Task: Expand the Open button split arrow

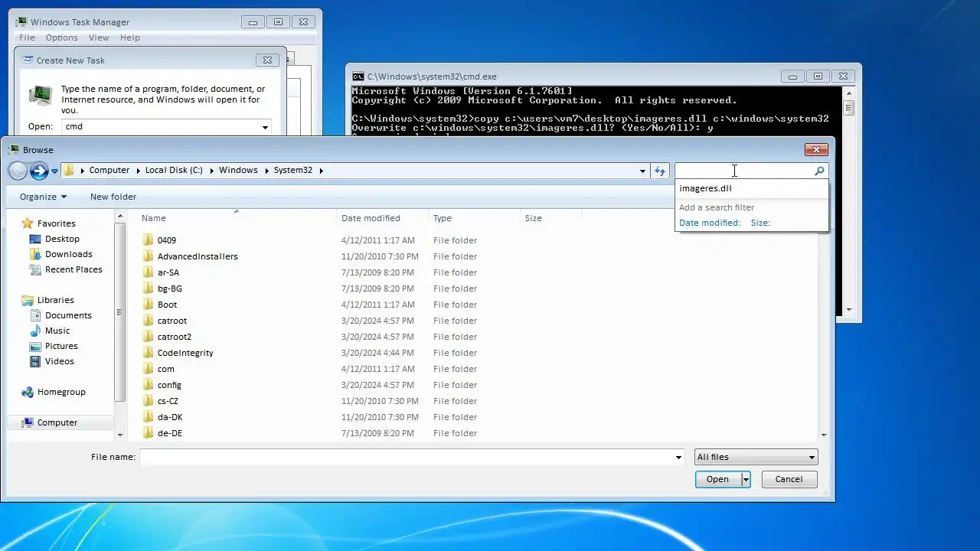Action: [746, 479]
